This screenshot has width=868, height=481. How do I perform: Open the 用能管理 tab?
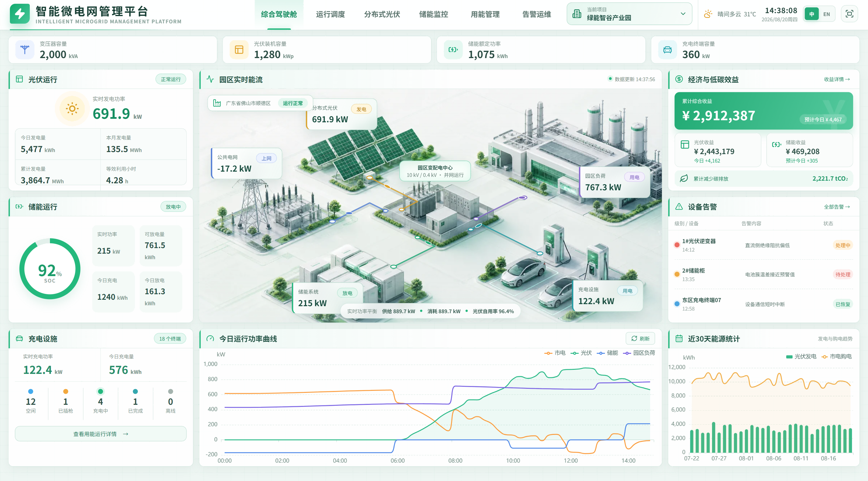coord(485,14)
